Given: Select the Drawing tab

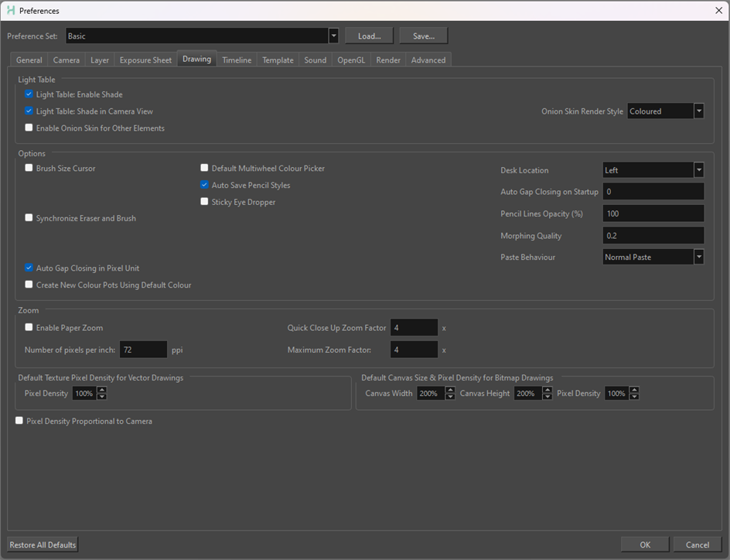Looking at the screenshot, I should click(x=196, y=59).
